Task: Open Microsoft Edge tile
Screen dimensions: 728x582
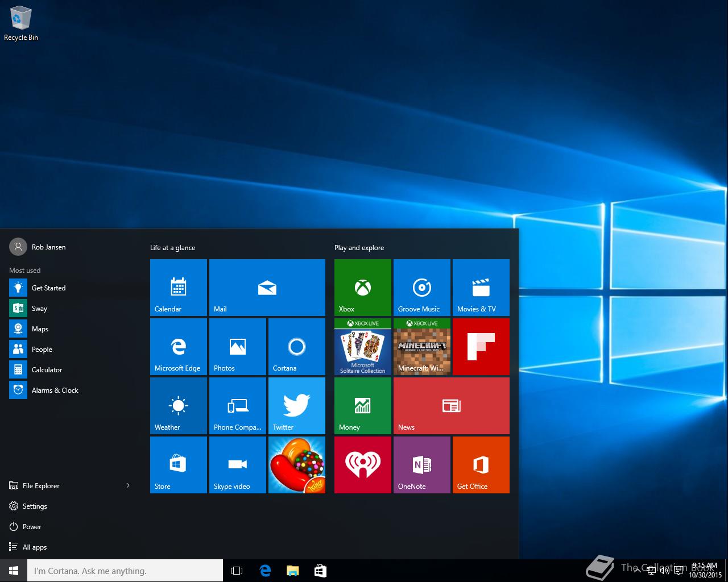Action: point(178,347)
